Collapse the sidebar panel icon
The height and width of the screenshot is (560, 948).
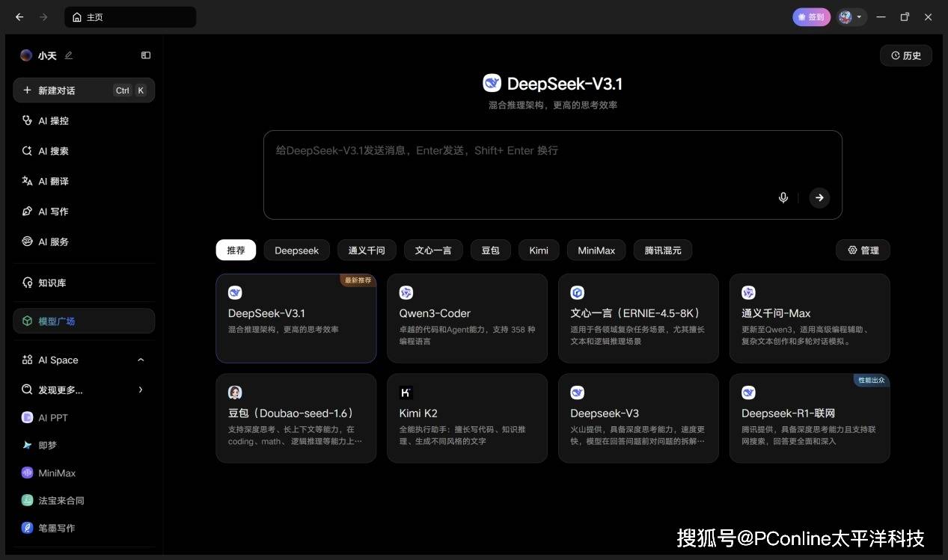[146, 55]
